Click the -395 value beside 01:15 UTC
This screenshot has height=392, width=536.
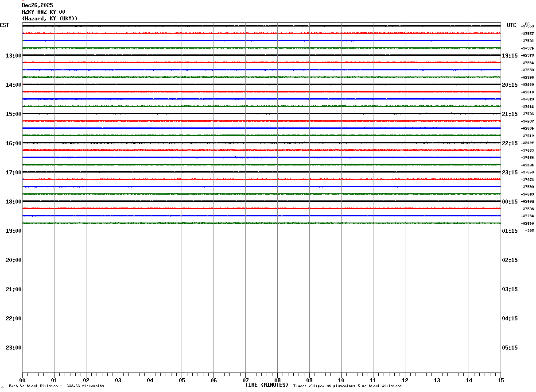(x=529, y=231)
